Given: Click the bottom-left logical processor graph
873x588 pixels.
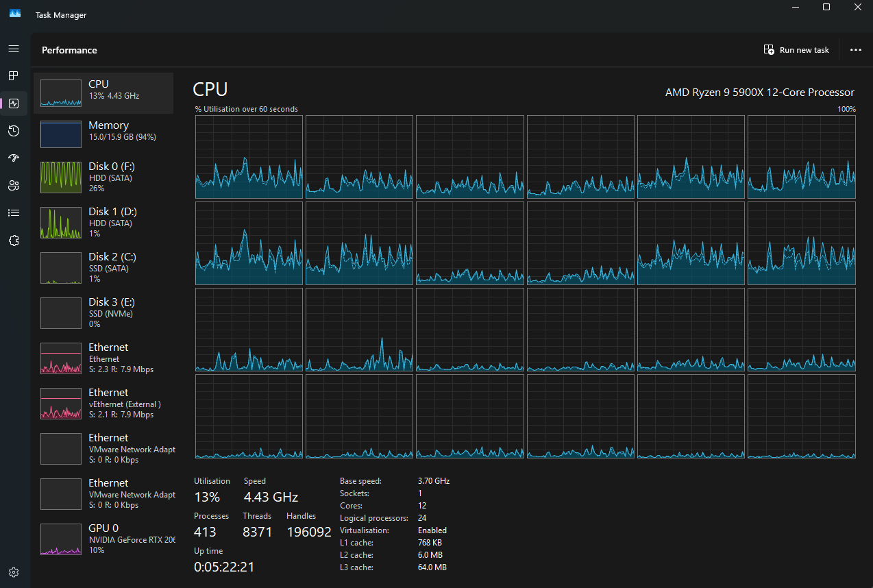Looking at the screenshot, I should point(249,416).
